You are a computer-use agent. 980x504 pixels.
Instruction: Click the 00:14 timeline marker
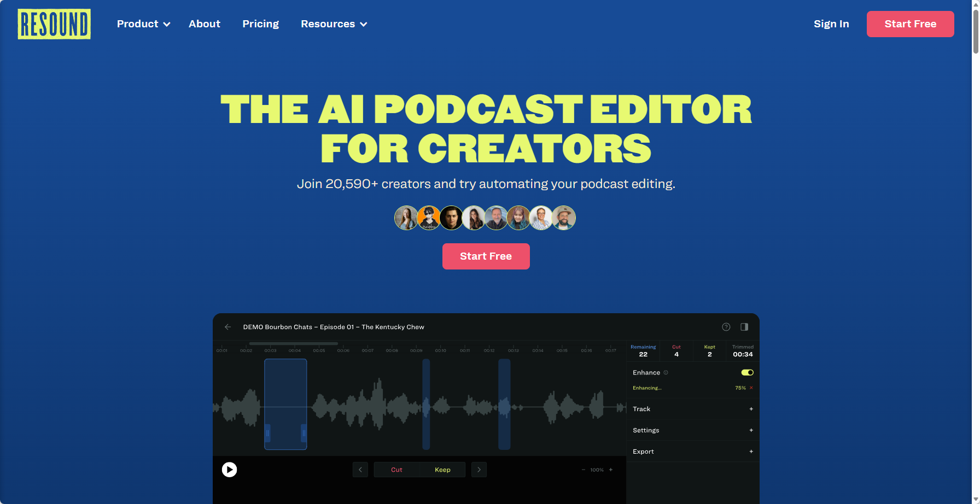click(x=538, y=350)
